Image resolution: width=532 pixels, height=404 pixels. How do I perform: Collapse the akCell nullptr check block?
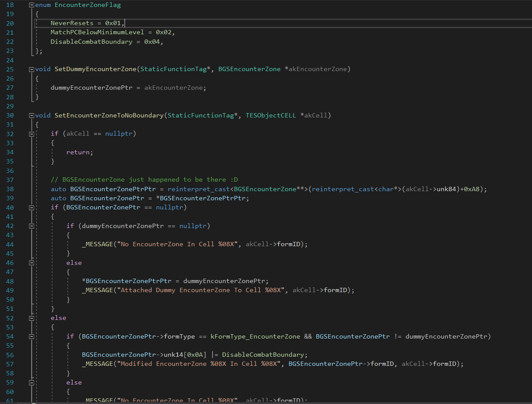tap(31, 134)
